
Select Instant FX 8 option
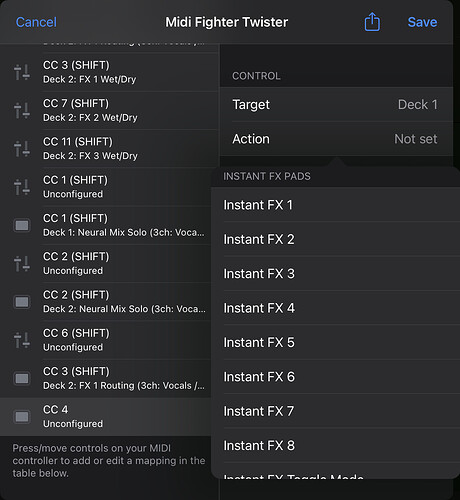[x=335, y=445]
